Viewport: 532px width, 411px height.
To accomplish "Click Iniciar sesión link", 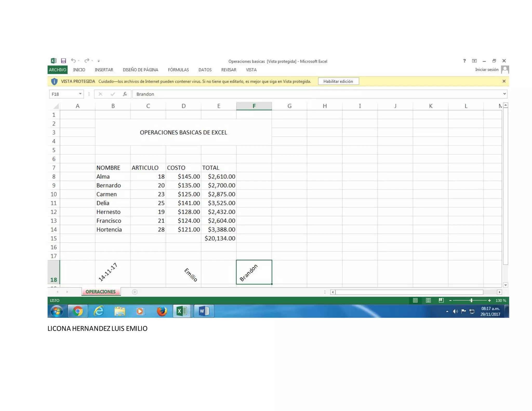I will click(x=487, y=70).
